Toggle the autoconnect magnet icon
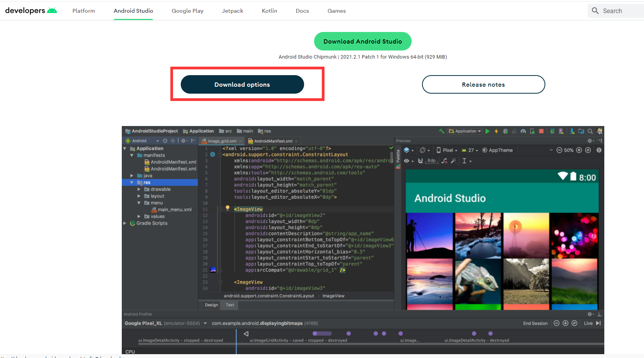 (x=420, y=161)
